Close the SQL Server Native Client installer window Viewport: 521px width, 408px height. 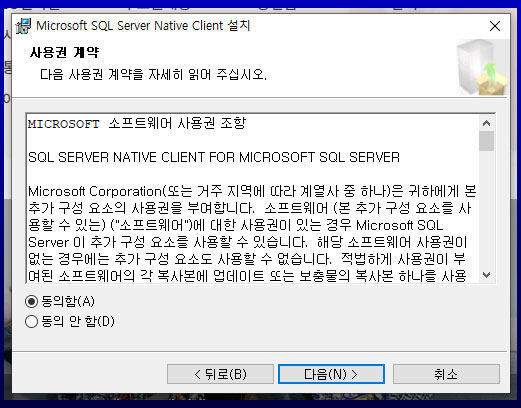point(495,26)
